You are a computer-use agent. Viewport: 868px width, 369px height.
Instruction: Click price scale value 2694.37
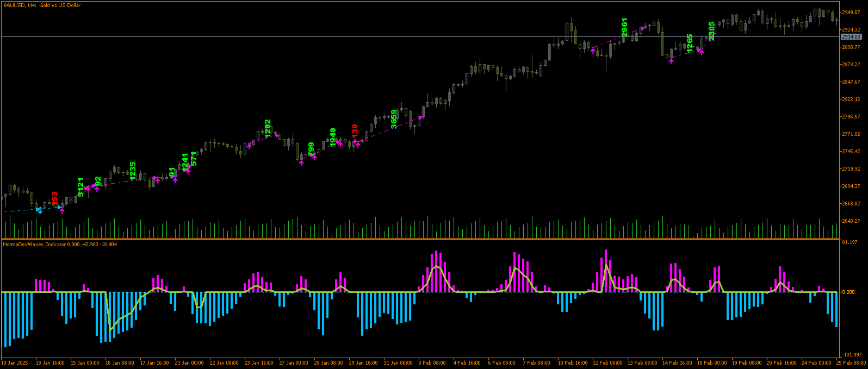(x=851, y=186)
